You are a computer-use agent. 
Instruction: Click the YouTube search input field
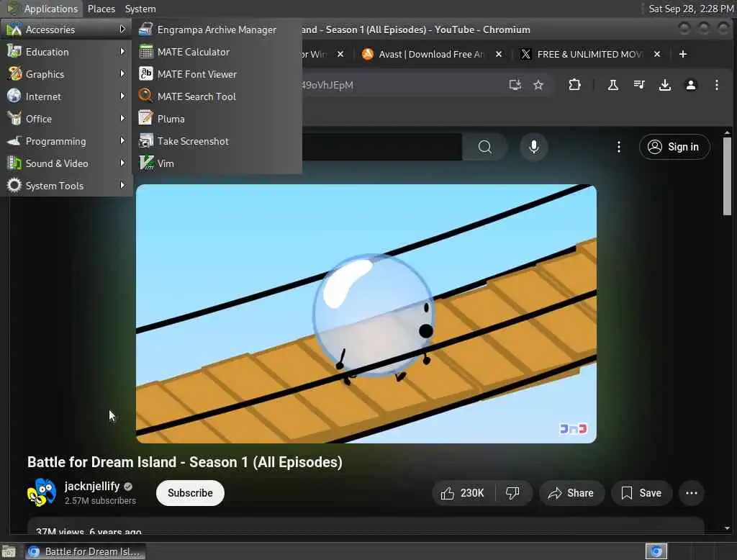(381, 147)
